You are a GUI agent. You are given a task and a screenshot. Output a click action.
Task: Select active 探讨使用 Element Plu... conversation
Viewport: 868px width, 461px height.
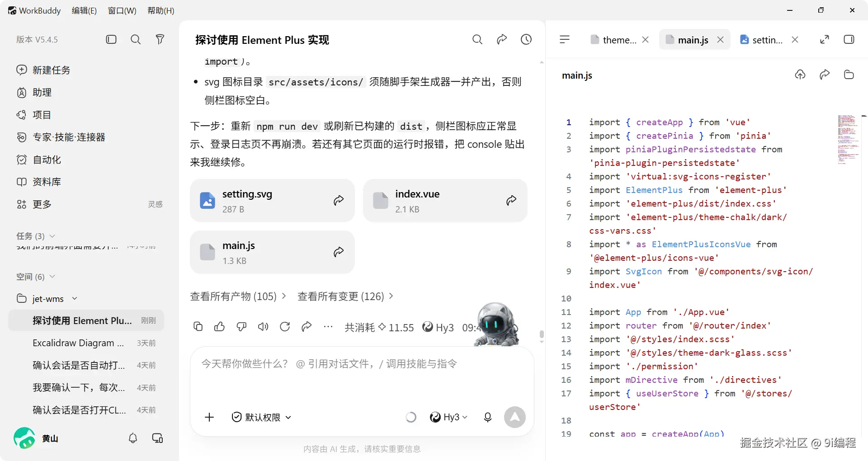click(86, 320)
